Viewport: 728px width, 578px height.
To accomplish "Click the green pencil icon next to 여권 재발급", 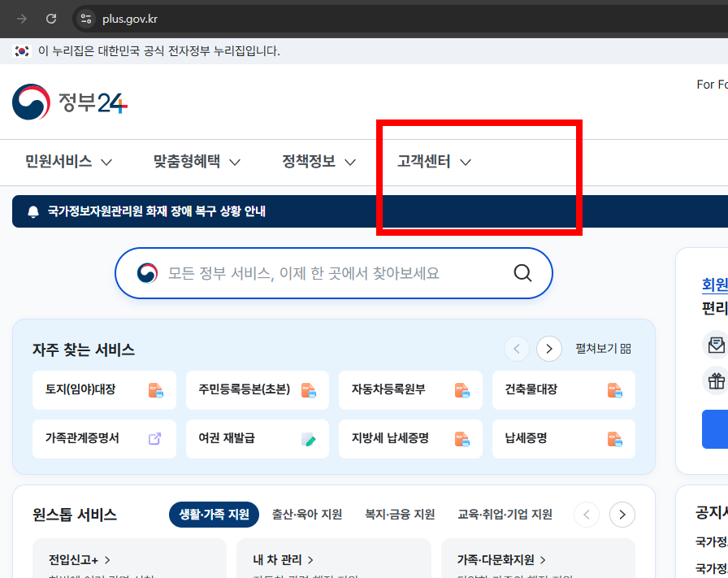I will [309, 439].
